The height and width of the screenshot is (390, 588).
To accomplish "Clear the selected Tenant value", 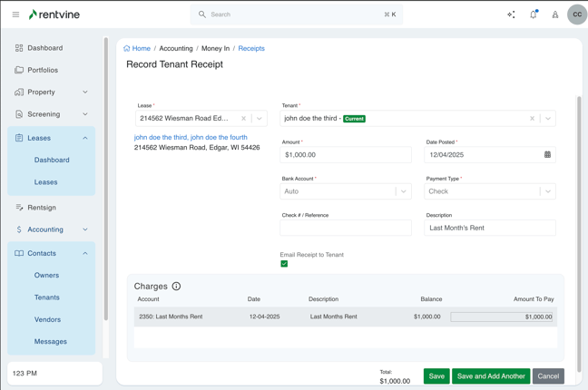I will tap(532, 119).
